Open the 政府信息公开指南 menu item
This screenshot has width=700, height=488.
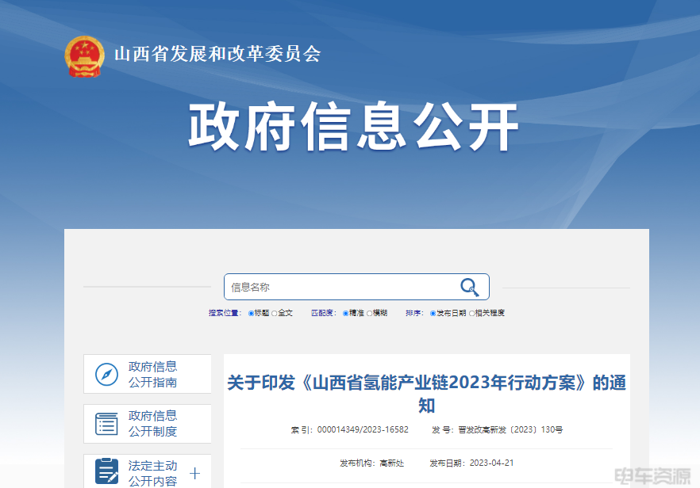tap(153, 374)
